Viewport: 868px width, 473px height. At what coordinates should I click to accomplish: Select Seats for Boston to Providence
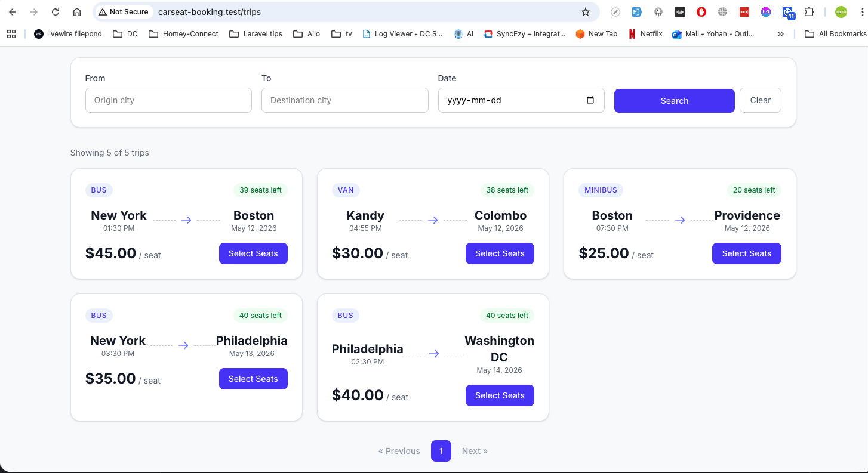[x=747, y=253]
